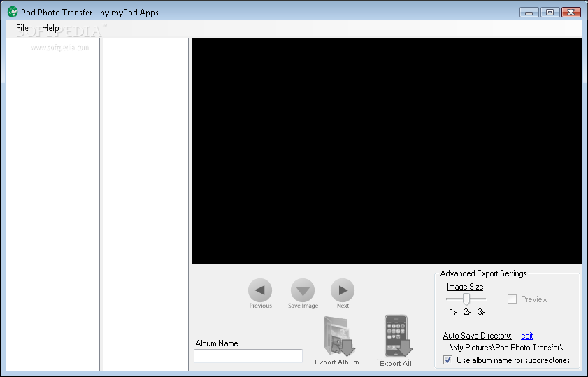Advance to the Next image
The image size is (588, 377).
(x=343, y=290)
